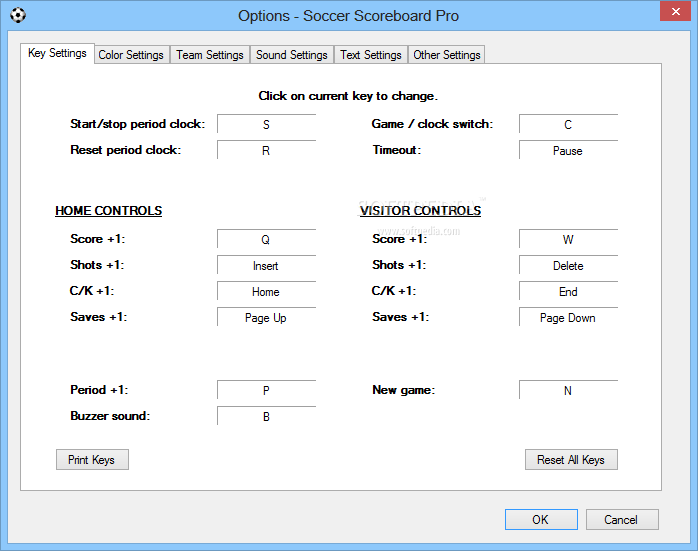
Task: Change the Game / clock switch key C
Action: pyautogui.click(x=568, y=124)
